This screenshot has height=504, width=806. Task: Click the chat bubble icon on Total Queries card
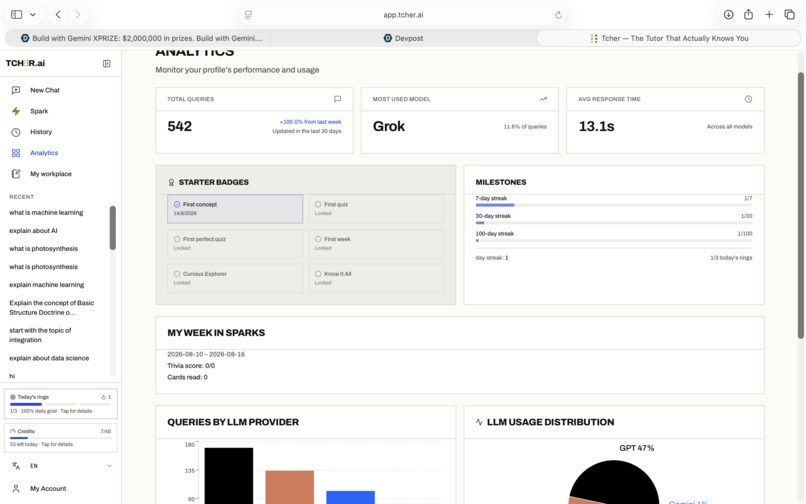pyautogui.click(x=337, y=99)
